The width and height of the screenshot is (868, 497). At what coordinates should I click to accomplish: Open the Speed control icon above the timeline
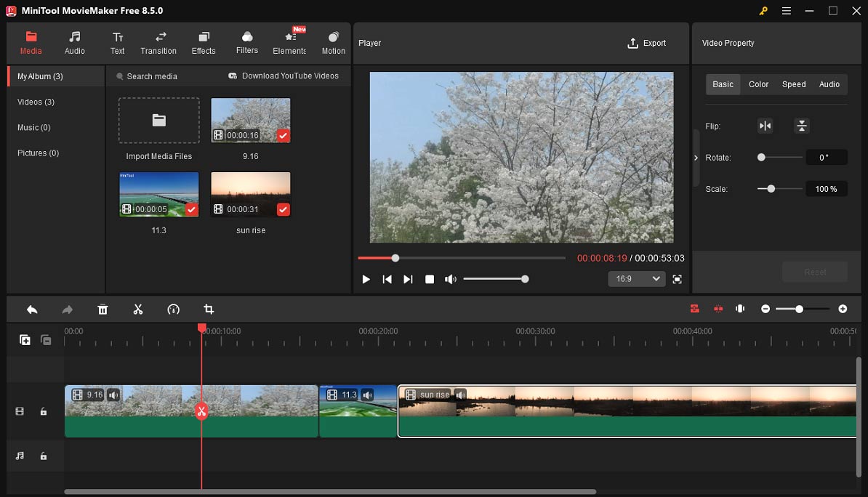tap(173, 309)
